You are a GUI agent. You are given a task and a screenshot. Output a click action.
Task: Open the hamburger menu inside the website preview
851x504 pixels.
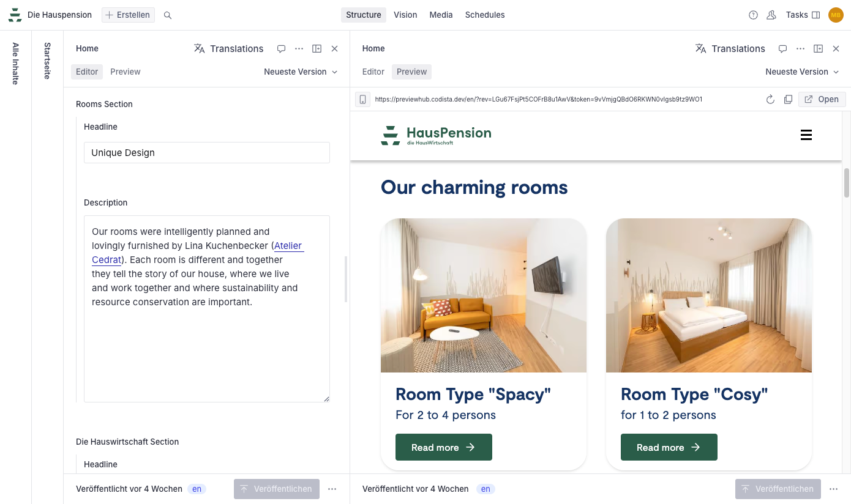(x=806, y=135)
